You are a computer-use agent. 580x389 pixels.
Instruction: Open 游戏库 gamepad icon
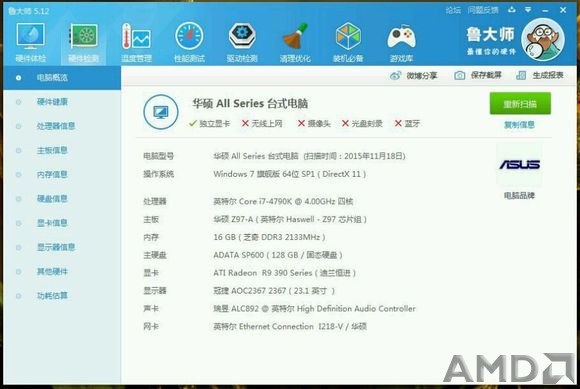tap(401, 37)
